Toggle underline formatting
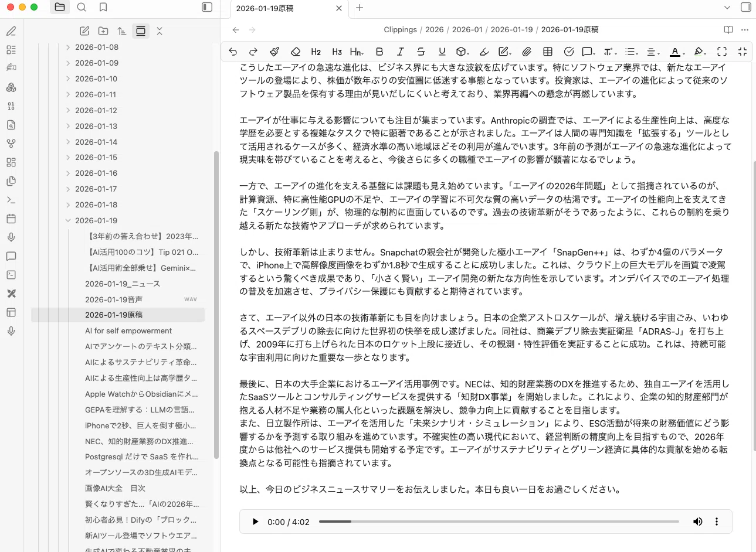Screen dimensions: 756x552 [x=442, y=52]
